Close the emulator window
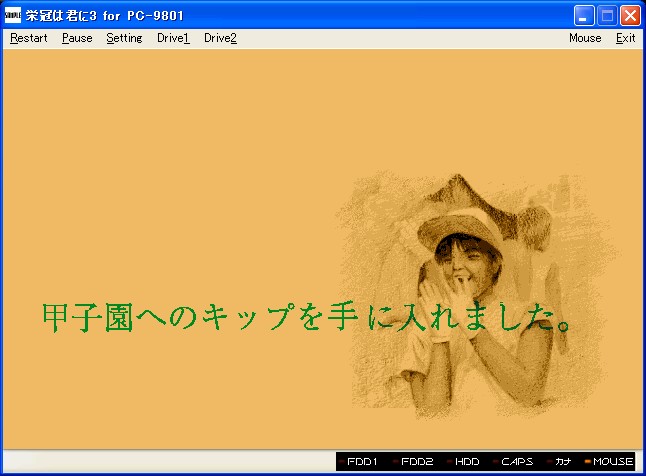Screen dimensions: 646x476 630,16
